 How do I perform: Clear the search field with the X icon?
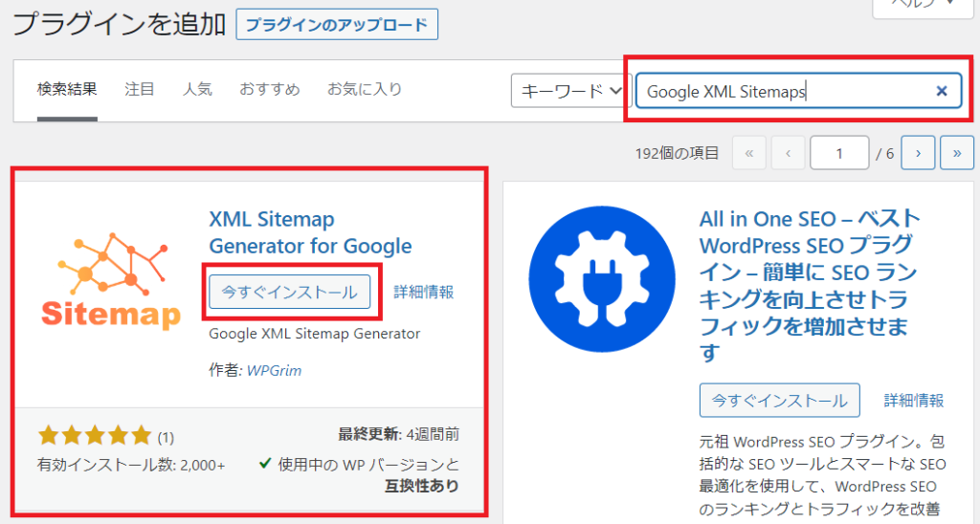942,91
